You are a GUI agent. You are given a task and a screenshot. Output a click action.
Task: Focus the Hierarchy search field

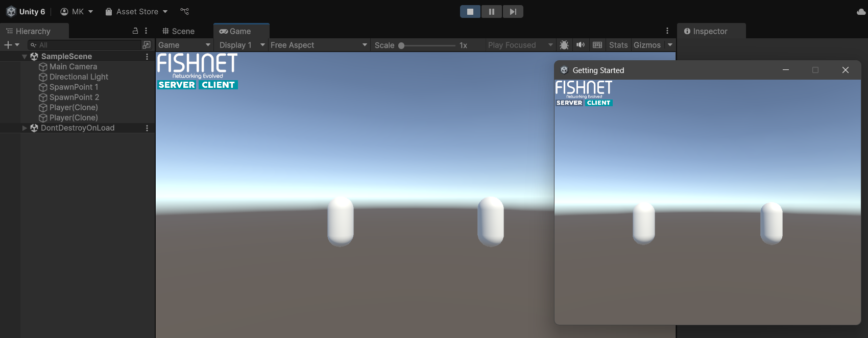pos(84,45)
